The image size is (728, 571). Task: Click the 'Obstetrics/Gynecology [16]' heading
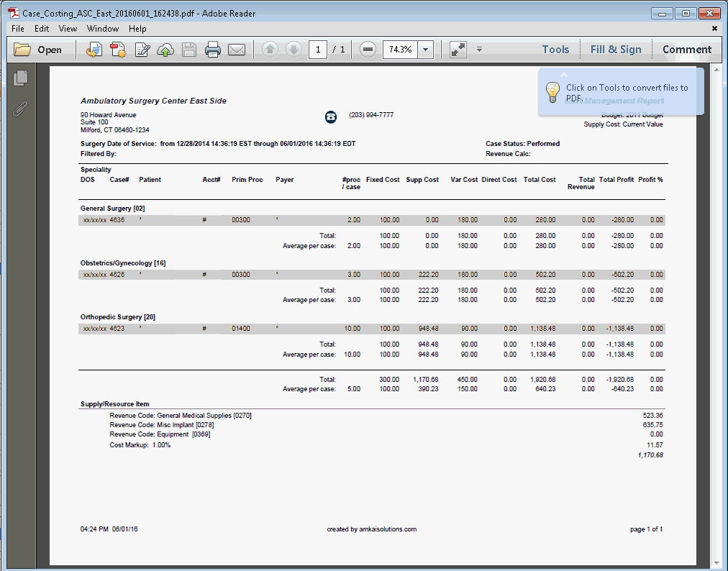tap(123, 262)
